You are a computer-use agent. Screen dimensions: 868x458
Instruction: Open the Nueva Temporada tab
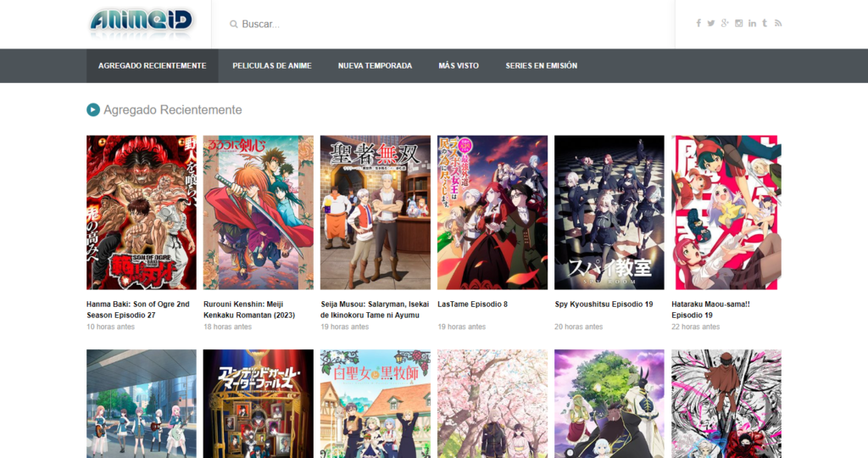pos(375,66)
